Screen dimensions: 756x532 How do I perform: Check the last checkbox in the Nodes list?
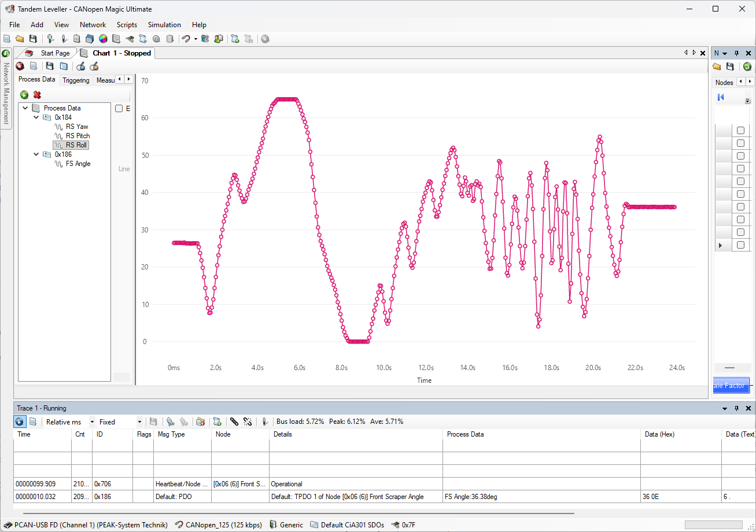point(740,246)
